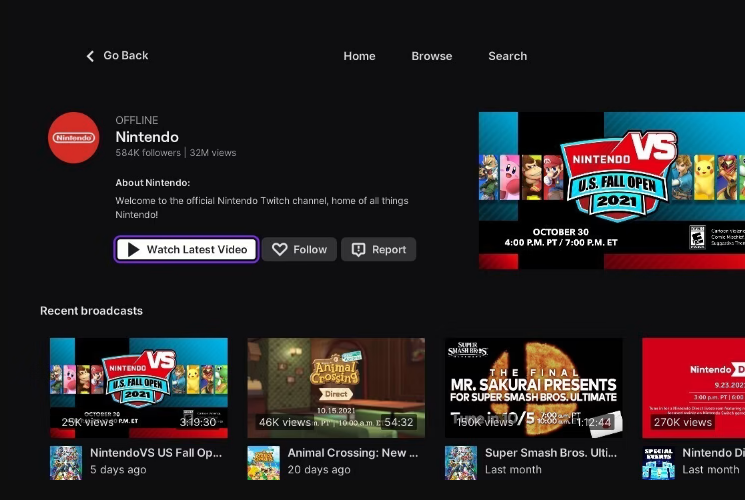Open the Browse tab
745x500 pixels.
[432, 56]
